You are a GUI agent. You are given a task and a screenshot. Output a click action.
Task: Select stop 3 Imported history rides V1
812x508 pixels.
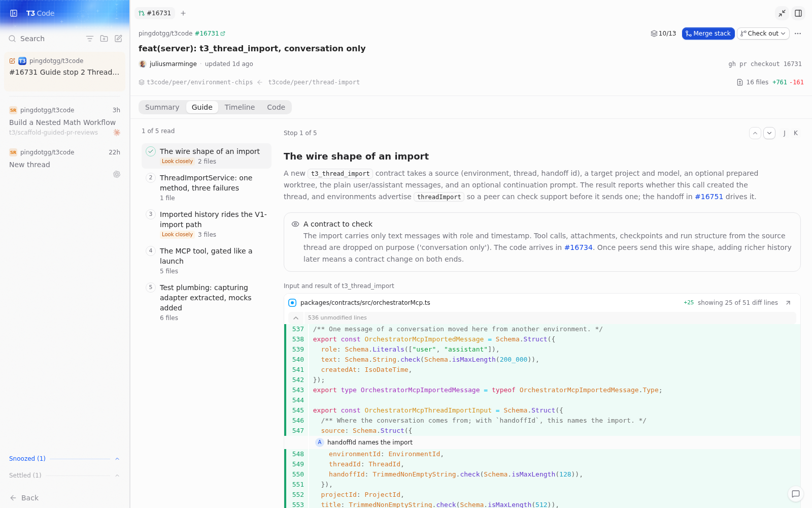point(207,225)
